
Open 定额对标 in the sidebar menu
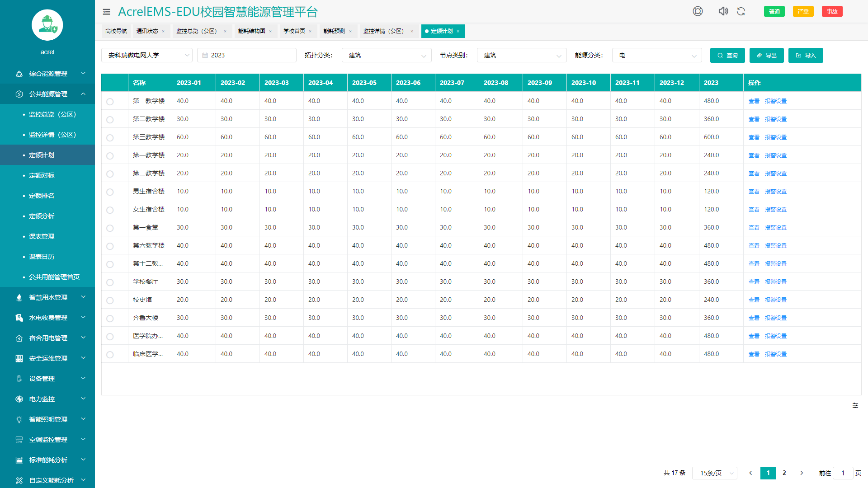pos(42,175)
